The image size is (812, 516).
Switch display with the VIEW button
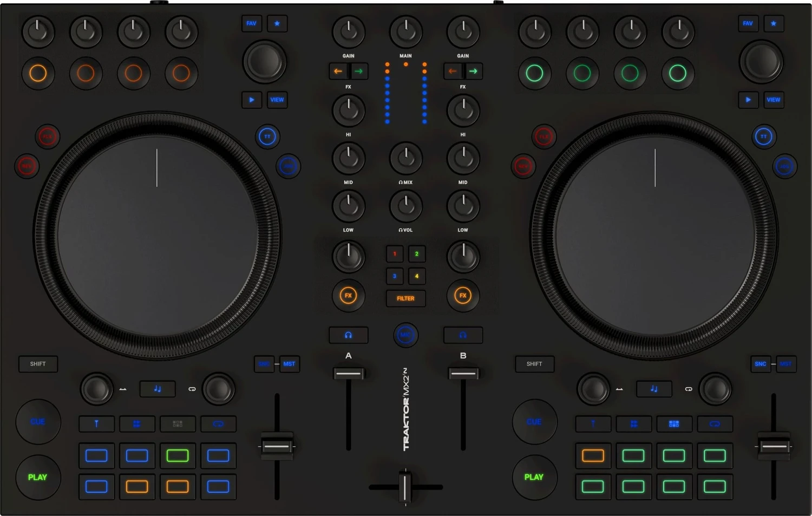pyautogui.click(x=277, y=100)
